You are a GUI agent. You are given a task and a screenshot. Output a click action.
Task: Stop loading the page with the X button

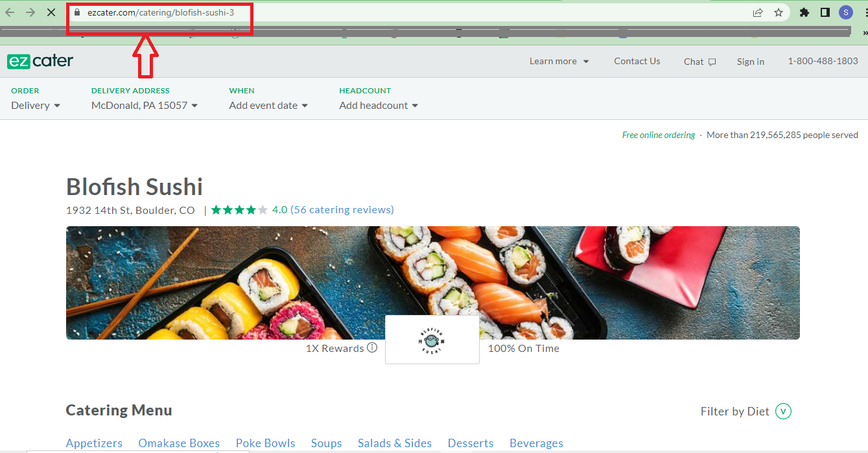point(51,12)
